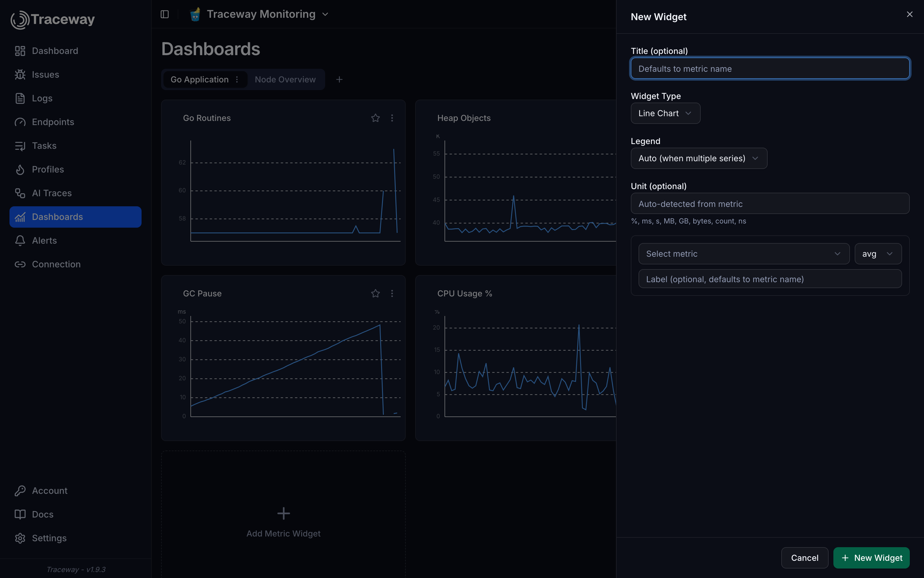Focus the Title (optional) input field
Viewport: 924px width, 578px height.
[770, 68]
